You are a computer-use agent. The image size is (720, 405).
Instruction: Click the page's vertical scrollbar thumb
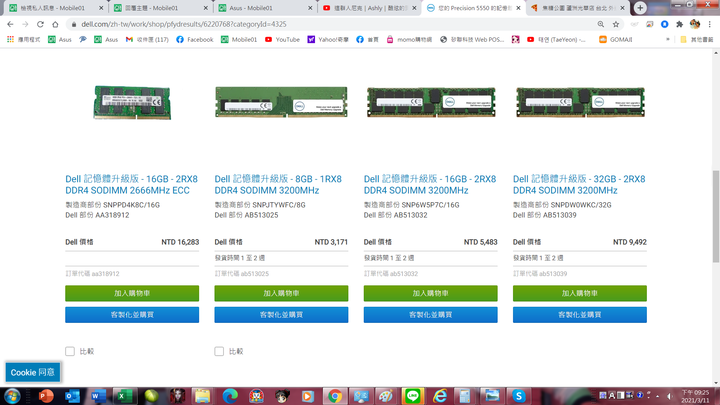click(x=715, y=216)
